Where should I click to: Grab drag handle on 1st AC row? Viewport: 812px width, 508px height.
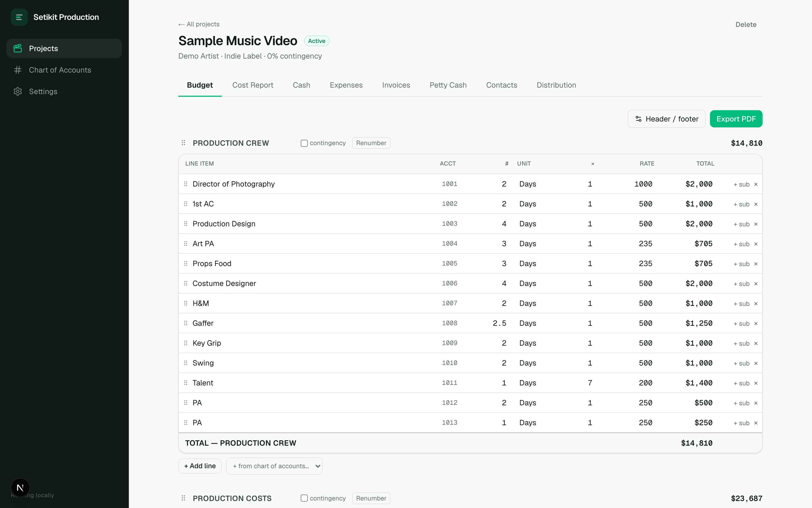point(186,204)
